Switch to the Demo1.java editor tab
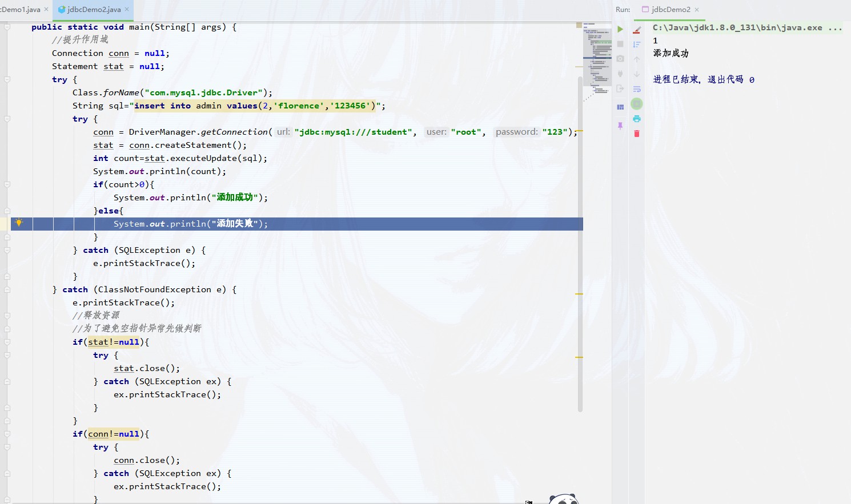 click(x=21, y=9)
